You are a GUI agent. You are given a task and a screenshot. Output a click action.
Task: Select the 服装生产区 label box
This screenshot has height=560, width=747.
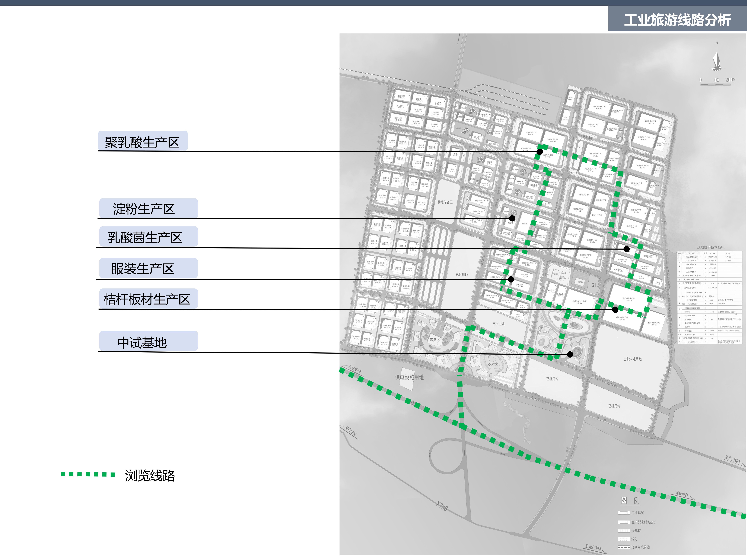[149, 268]
